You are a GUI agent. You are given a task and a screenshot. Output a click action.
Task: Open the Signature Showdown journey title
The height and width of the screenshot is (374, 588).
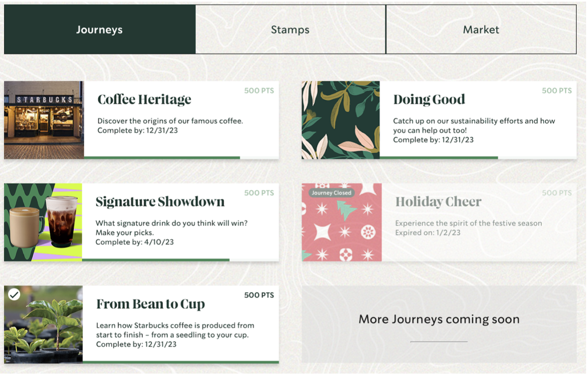pos(160,202)
